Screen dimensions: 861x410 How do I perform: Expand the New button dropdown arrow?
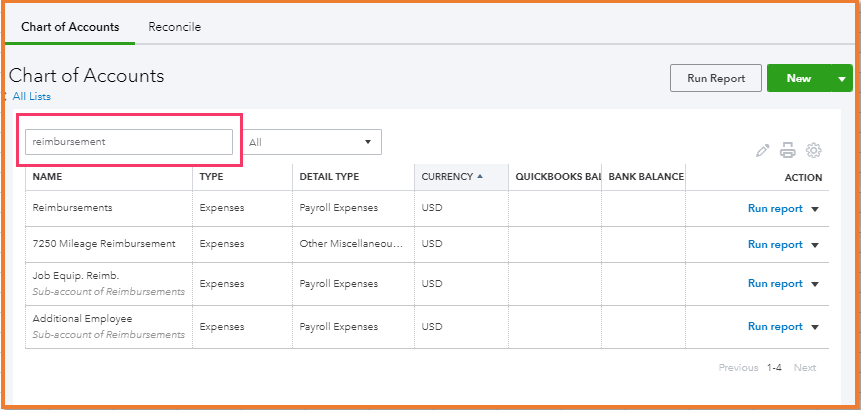click(x=842, y=78)
